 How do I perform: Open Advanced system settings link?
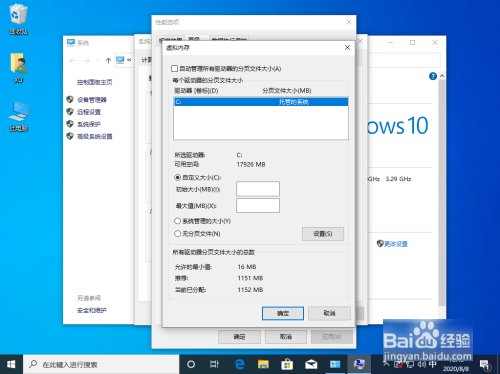pos(95,136)
